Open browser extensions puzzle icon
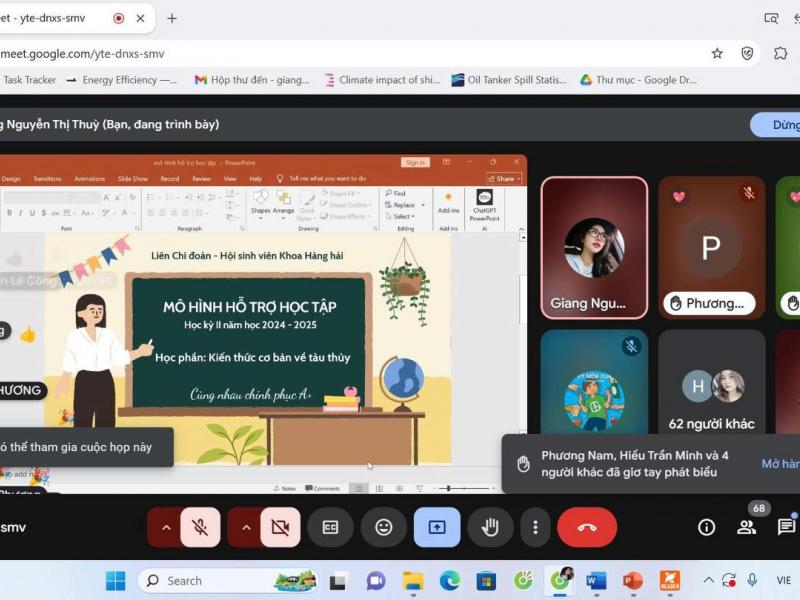The height and width of the screenshot is (600, 800). [x=780, y=53]
